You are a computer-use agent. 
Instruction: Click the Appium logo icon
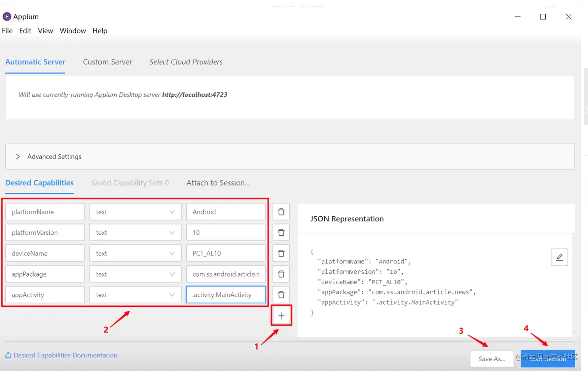click(7, 16)
